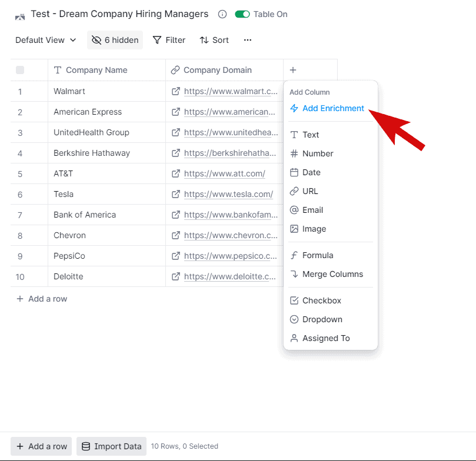Image resolution: width=476 pixels, height=461 pixels.
Task: Click the bottom bar Add a row button
Action: coord(41,446)
